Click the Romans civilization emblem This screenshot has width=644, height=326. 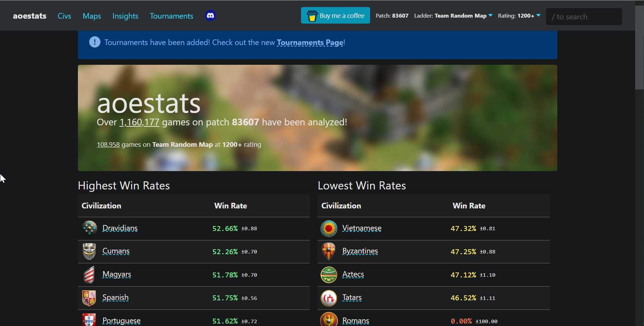pos(329,320)
